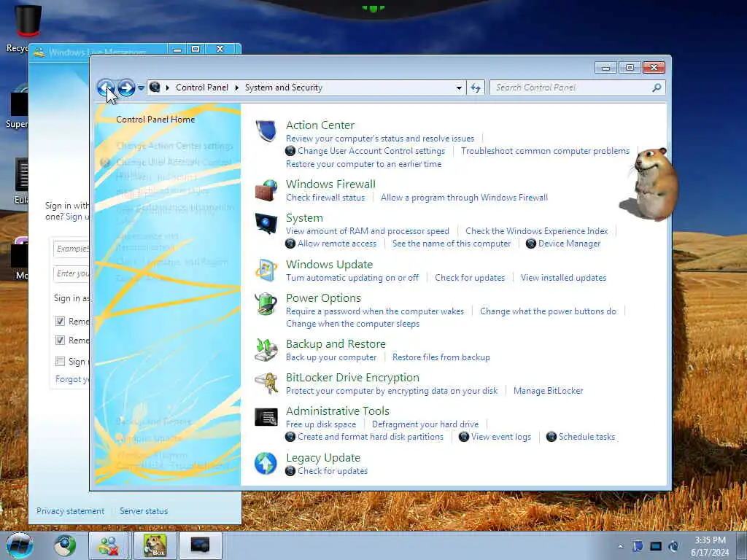
Task: Open the browser icon in the taskbar
Action: (65, 545)
